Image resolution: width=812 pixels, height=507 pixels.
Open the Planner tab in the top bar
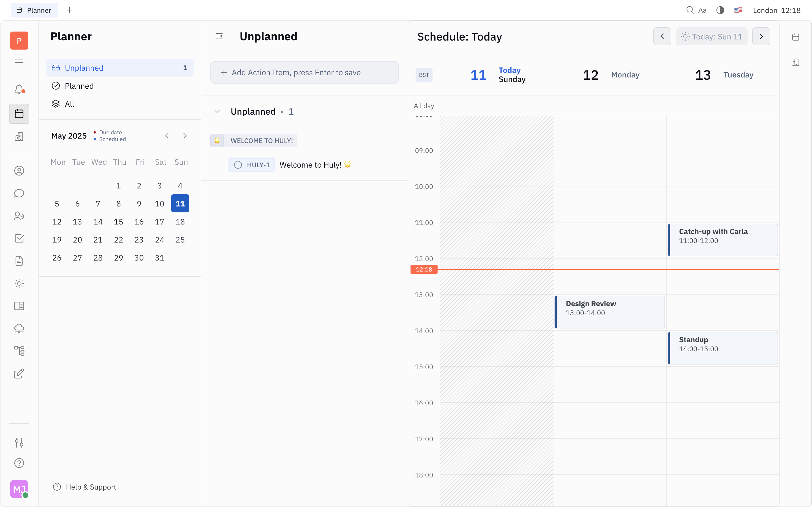[34, 10]
